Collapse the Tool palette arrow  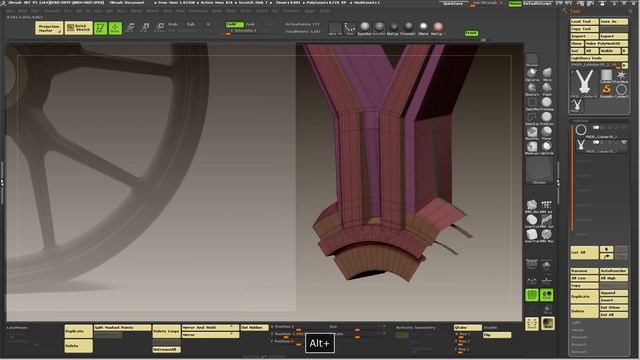[x=564, y=11]
